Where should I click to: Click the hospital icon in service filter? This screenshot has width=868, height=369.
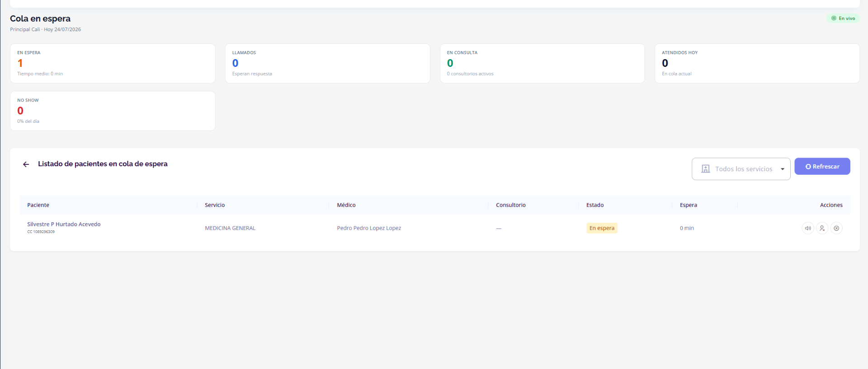(705, 169)
